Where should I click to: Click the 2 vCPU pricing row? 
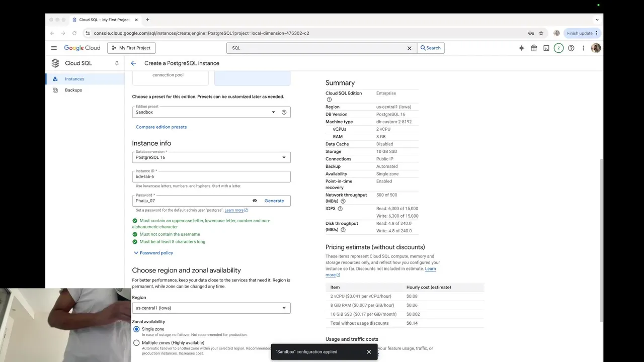pyautogui.click(x=405, y=296)
